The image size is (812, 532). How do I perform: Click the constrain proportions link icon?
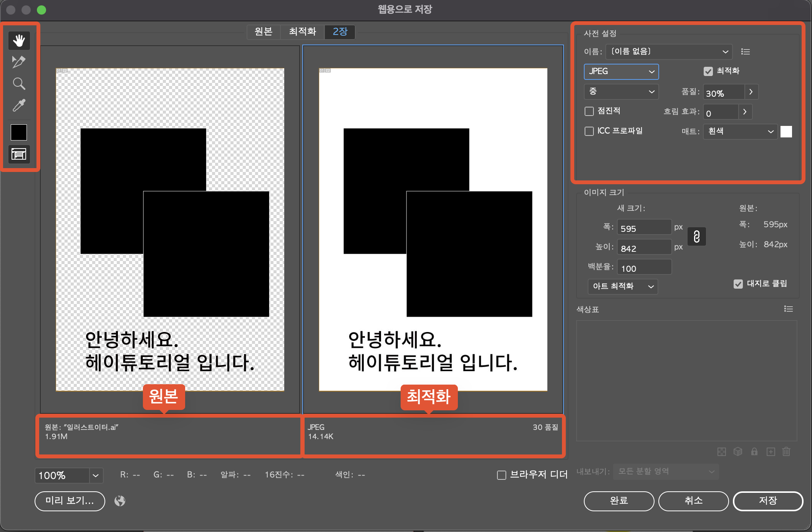(696, 236)
